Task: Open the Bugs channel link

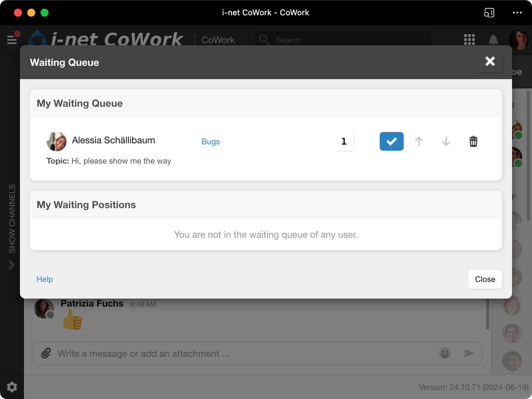Action: pyautogui.click(x=210, y=142)
